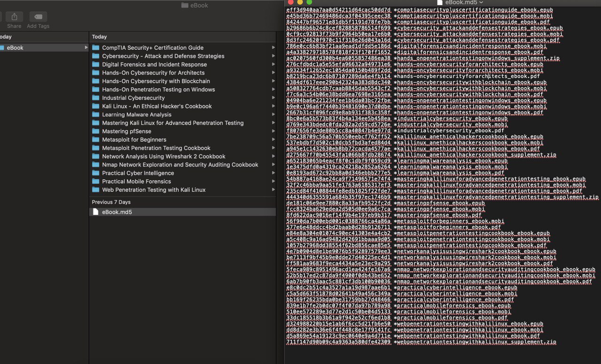Expand arrow for Practical Cyber Intelligence row
Viewport: 601px width, 364px height.
point(274,173)
